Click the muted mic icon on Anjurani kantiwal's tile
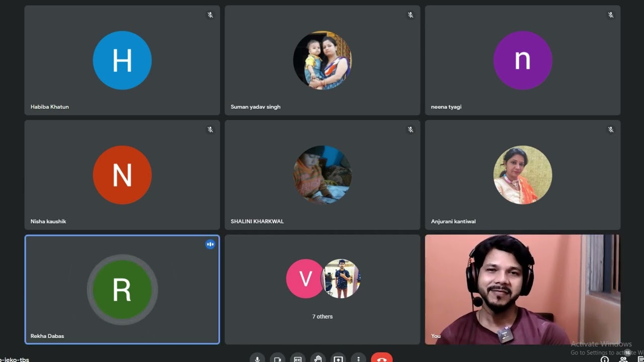 (611, 130)
